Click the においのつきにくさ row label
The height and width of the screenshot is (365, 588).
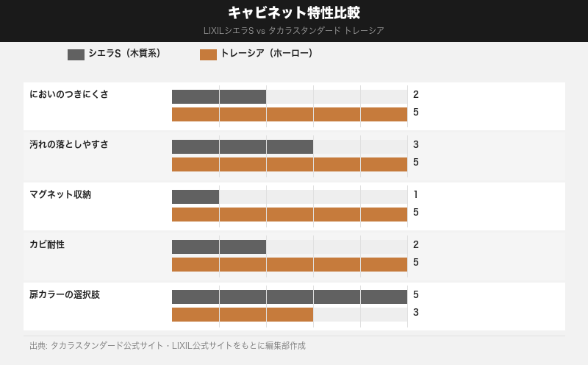tap(69, 94)
